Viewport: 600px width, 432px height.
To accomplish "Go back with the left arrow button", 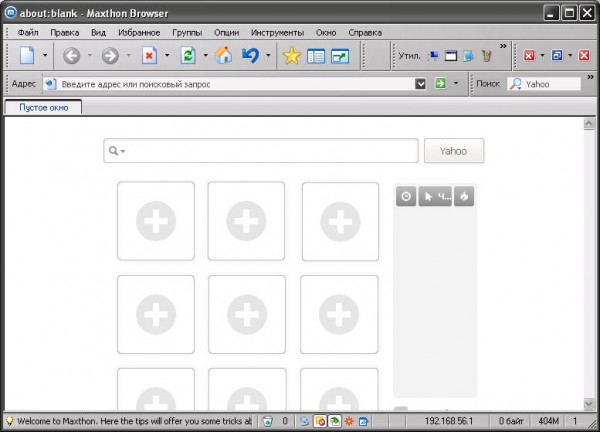I will [71, 56].
